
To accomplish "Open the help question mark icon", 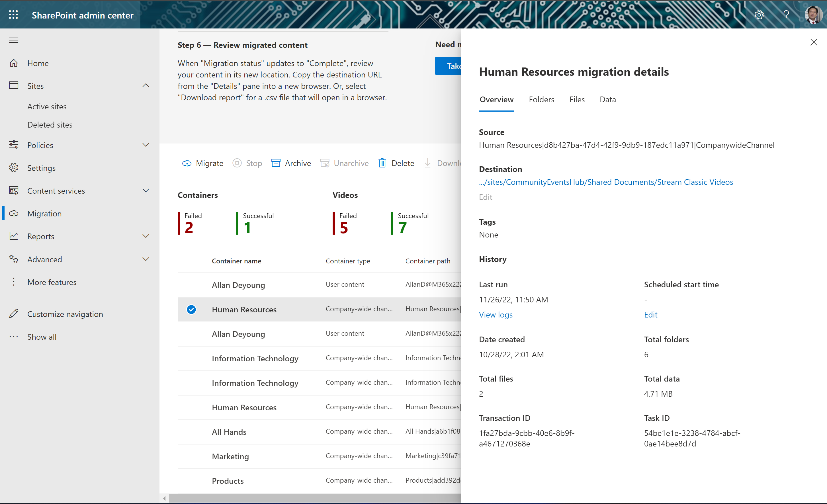I will 786,15.
